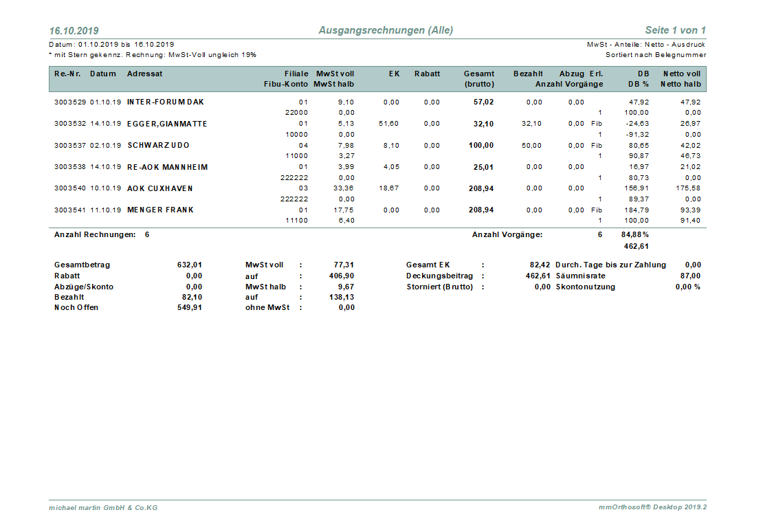This screenshot has height=532, width=763.
Task: Click the 'Anzahl Rechnungen' summary label
Action: (x=95, y=234)
